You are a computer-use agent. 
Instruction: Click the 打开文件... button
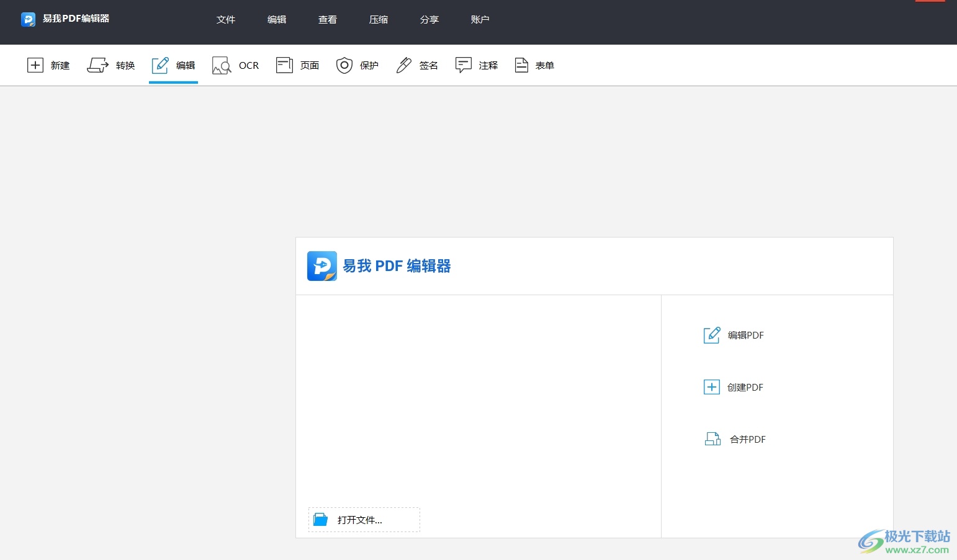pos(364,520)
